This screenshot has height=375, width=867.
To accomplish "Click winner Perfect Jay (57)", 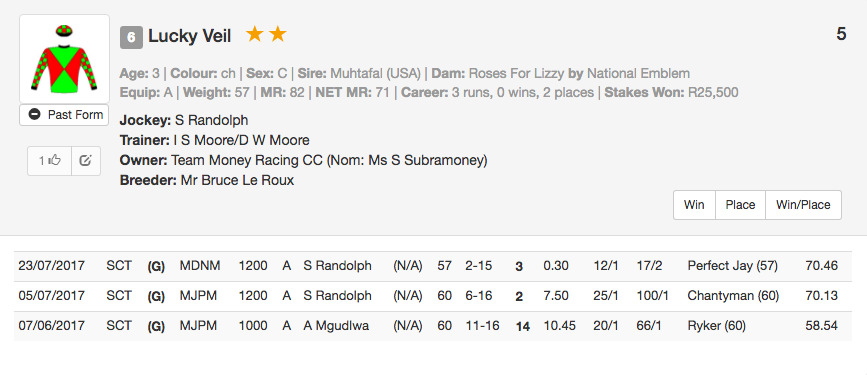I will (733, 266).
